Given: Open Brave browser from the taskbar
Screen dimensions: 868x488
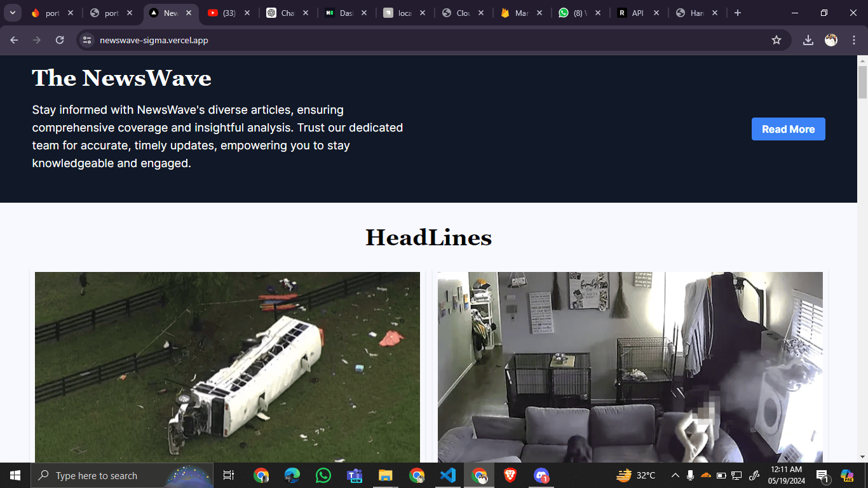Looking at the screenshot, I should coord(510,475).
